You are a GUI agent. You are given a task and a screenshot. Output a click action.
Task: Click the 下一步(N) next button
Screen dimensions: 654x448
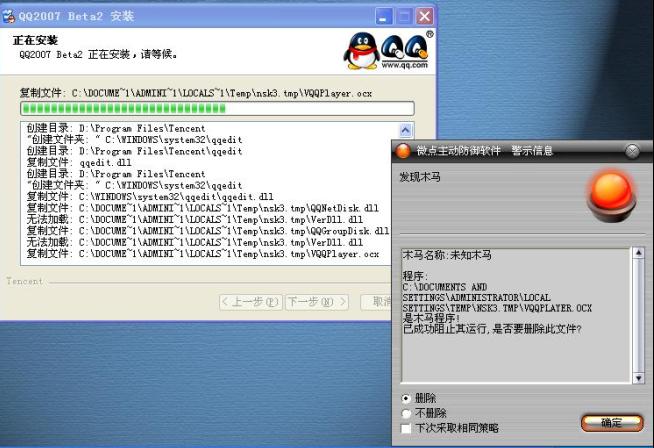coord(317,302)
